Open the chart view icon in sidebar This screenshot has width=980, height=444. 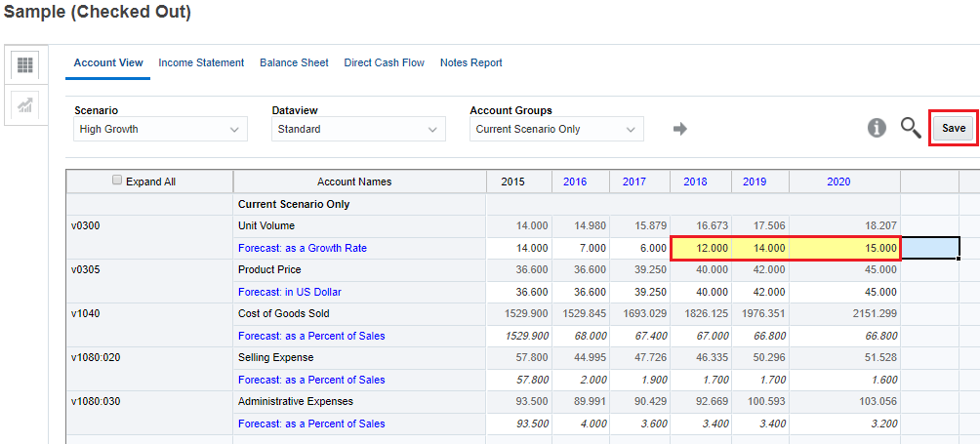[25, 105]
